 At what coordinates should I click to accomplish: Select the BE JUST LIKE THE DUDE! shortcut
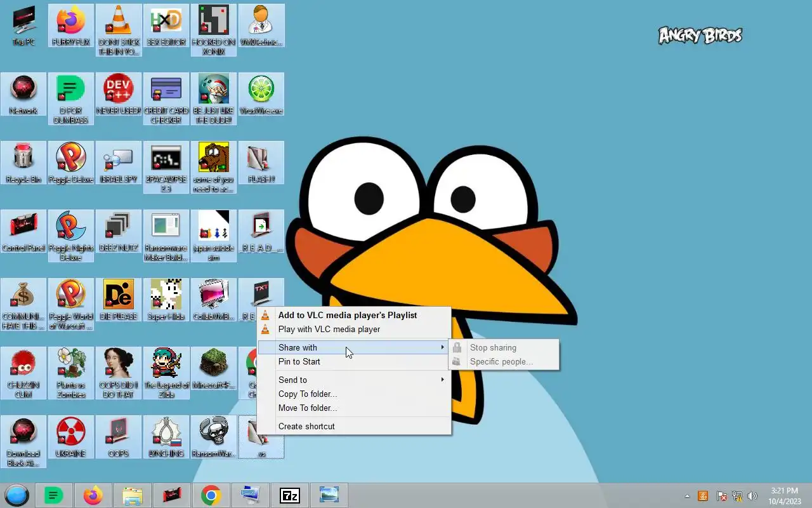tap(214, 98)
